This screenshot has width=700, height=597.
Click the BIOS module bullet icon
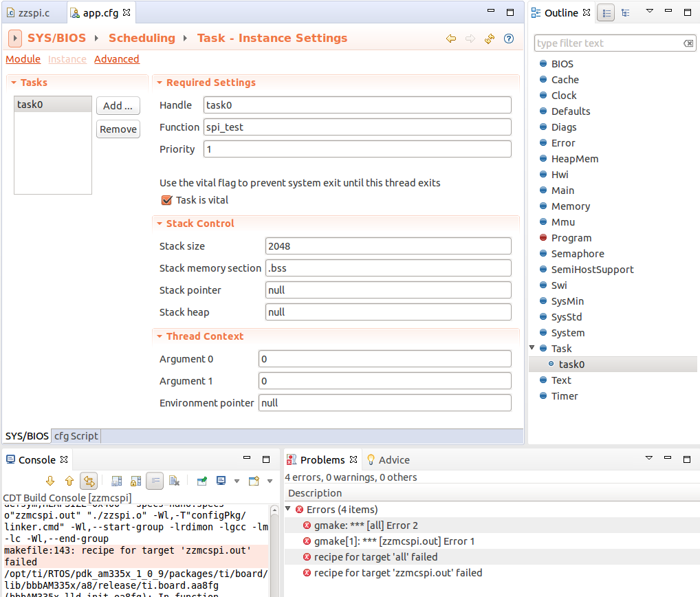click(543, 63)
